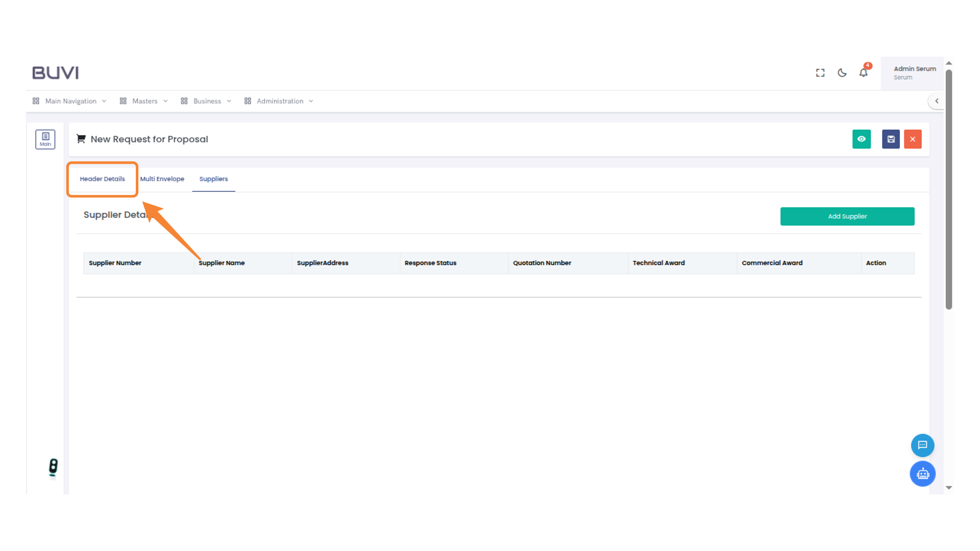The height and width of the screenshot is (551, 980).
Task: Click the shopping cart icon next to New Request
Action: [81, 139]
